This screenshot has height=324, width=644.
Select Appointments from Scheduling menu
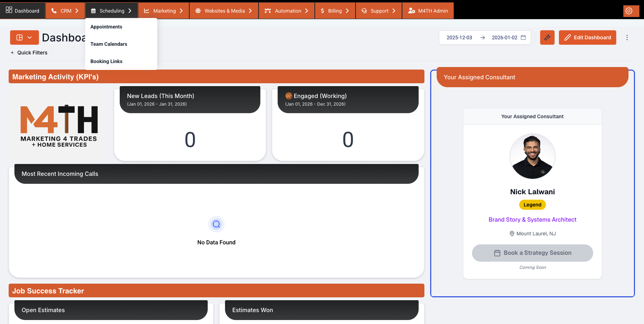pyautogui.click(x=106, y=27)
